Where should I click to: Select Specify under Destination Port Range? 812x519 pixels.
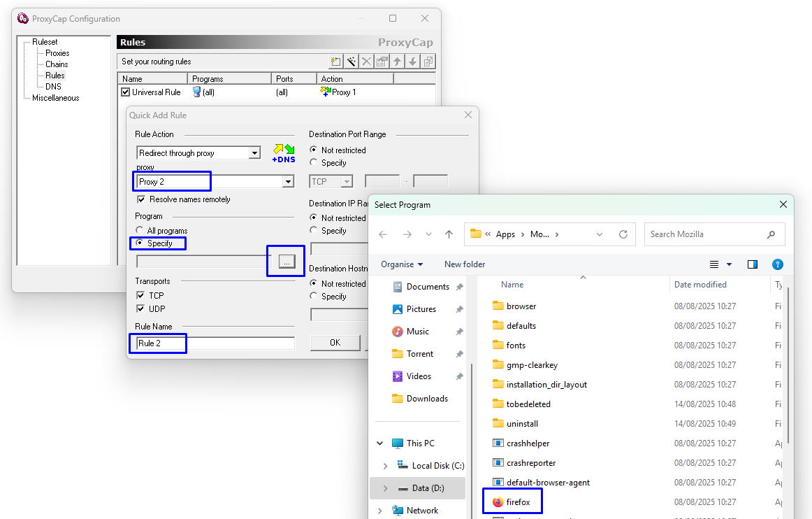tap(313, 162)
